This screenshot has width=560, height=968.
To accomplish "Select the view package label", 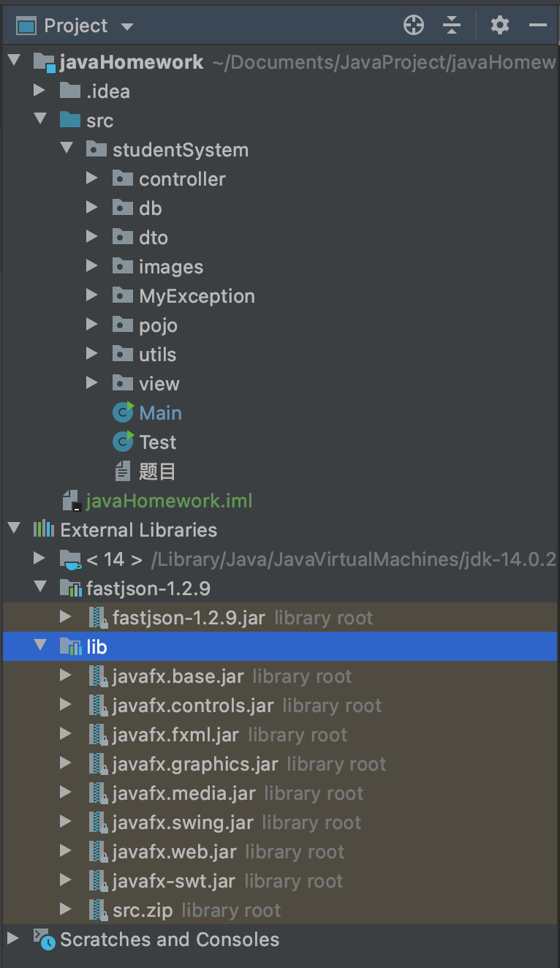I will pos(159,384).
